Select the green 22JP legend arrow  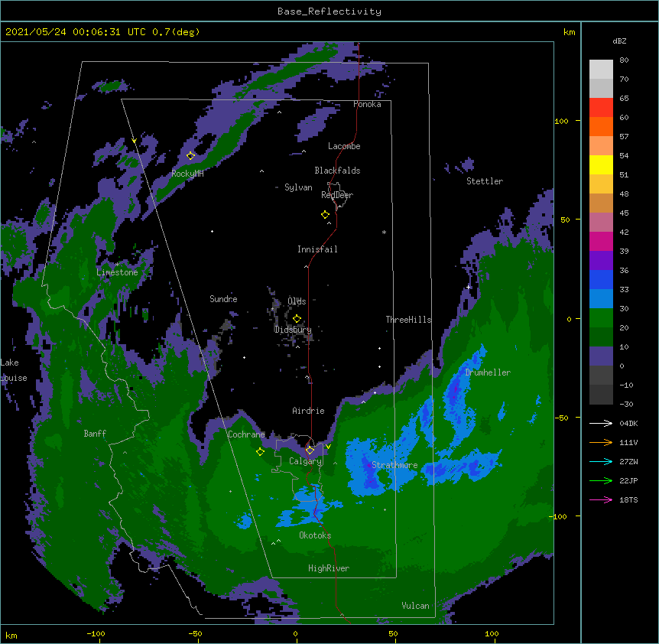(x=601, y=480)
